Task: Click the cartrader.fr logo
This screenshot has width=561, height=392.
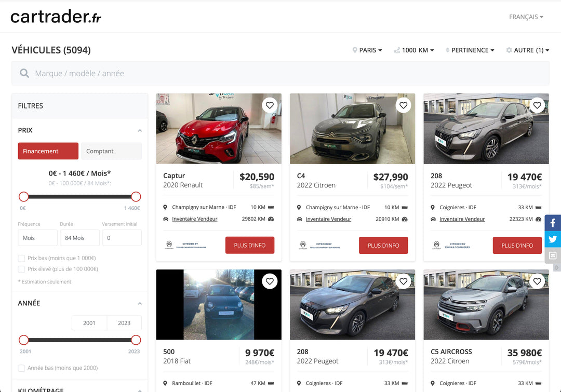Action: point(56,17)
